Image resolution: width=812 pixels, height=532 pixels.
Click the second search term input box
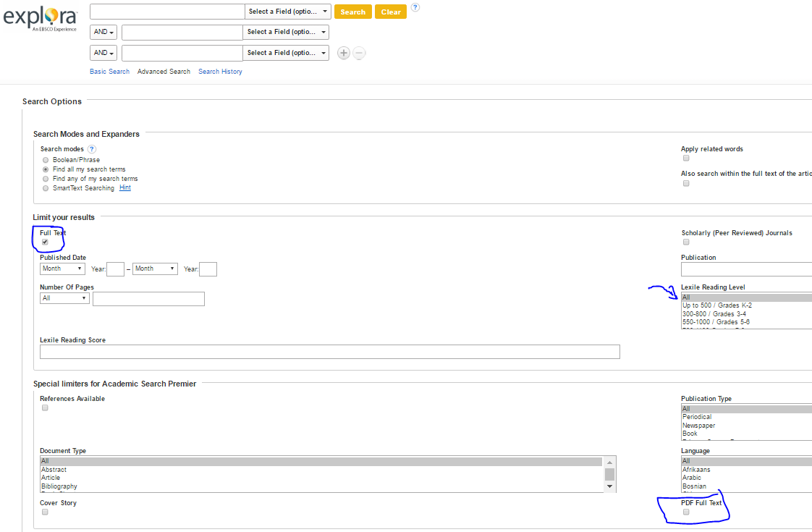(182, 32)
